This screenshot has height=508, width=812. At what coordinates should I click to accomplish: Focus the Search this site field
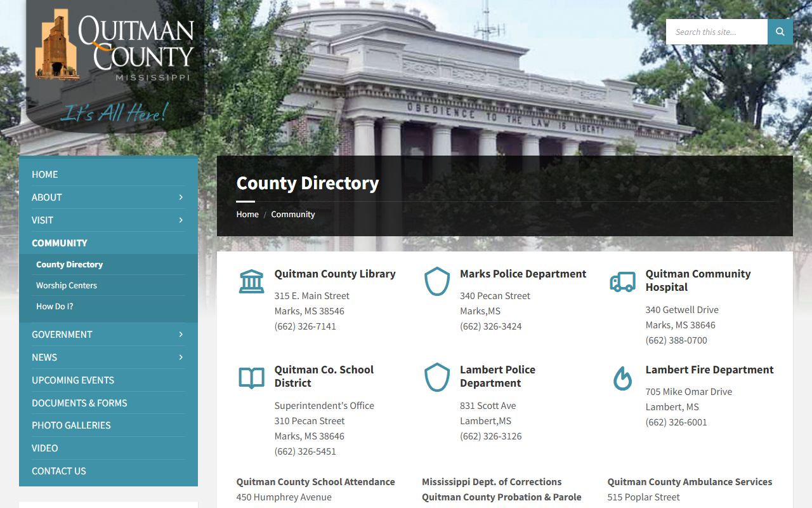(717, 32)
